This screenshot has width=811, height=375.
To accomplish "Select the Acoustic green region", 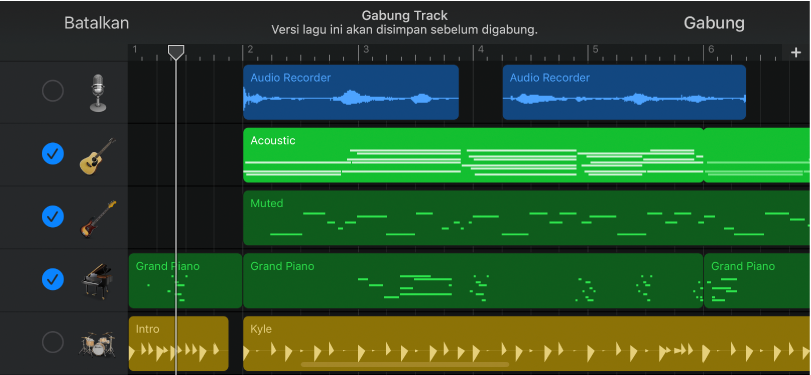I will pos(473,155).
